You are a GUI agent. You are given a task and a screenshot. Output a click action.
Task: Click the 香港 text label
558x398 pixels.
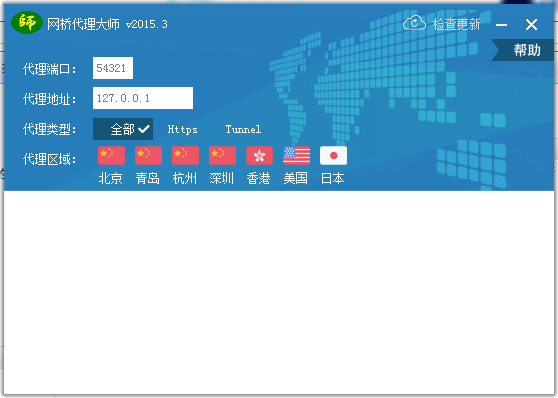[x=259, y=178]
